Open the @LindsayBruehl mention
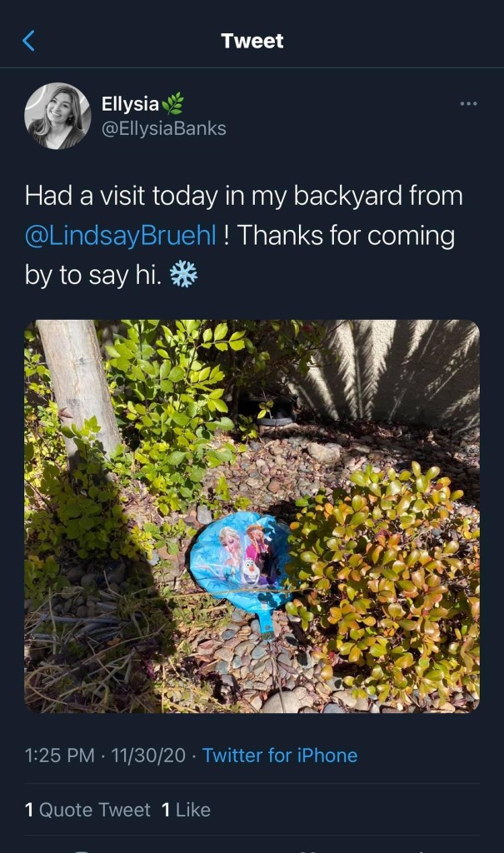 (120, 236)
